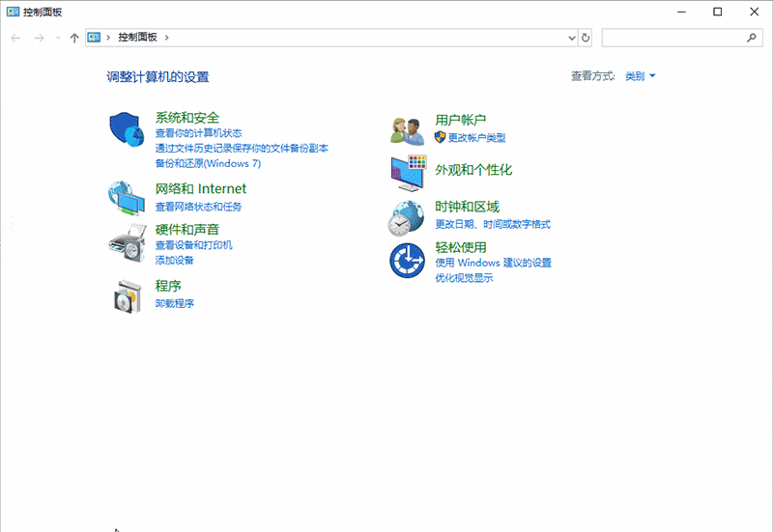The width and height of the screenshot is (773, 532).
Task: Open the 时钟和区域 clock globe icon
Action: pyautogui.click(x=406, y=218)
